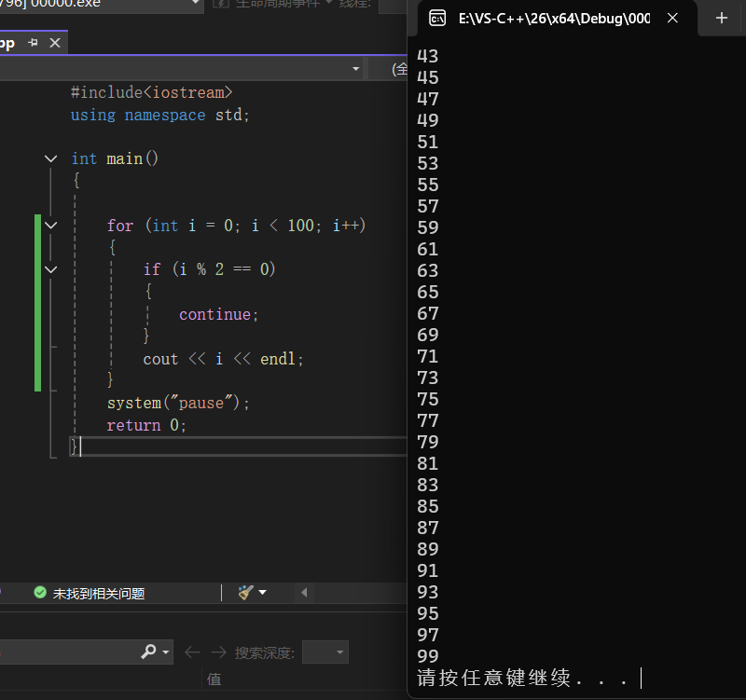Close the E:\VS-C++ terminal tab
746x700 pixels.
[673, 18]
